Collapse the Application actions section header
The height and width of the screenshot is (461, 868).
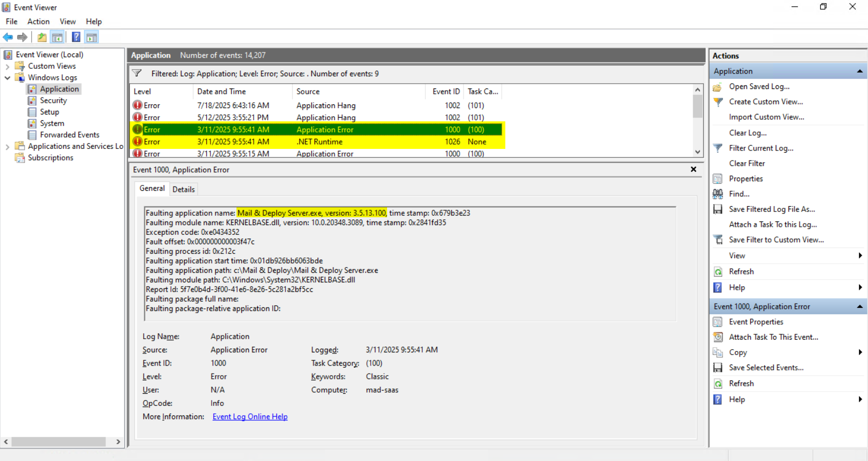tap(860, 71)
